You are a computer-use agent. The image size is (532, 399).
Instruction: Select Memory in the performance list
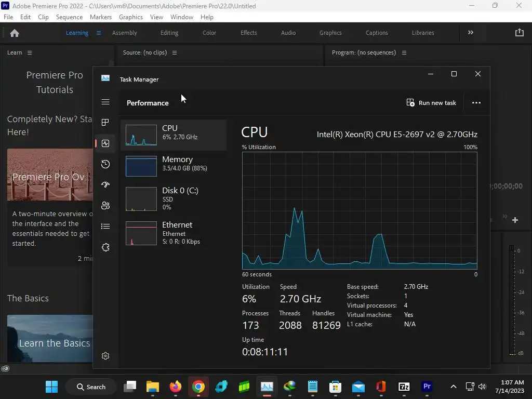[174, 166]
